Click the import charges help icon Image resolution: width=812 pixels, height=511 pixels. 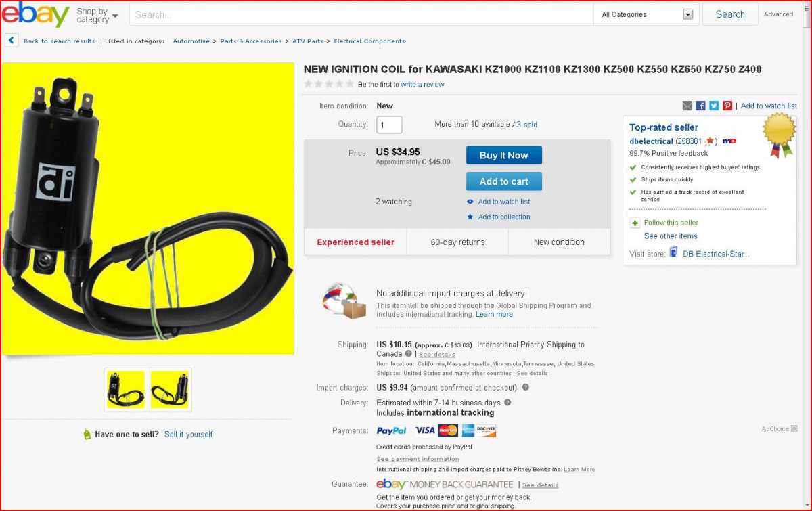point(526,388)
